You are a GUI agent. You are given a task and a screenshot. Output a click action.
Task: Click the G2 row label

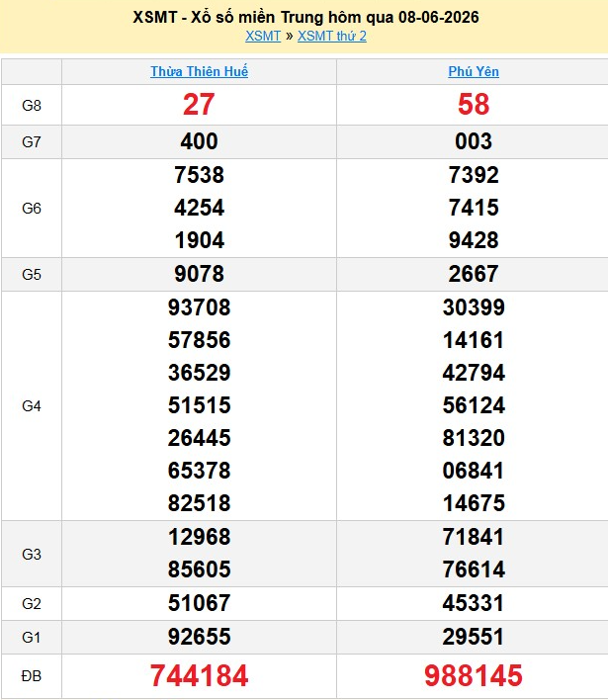[x=32, y=603]
